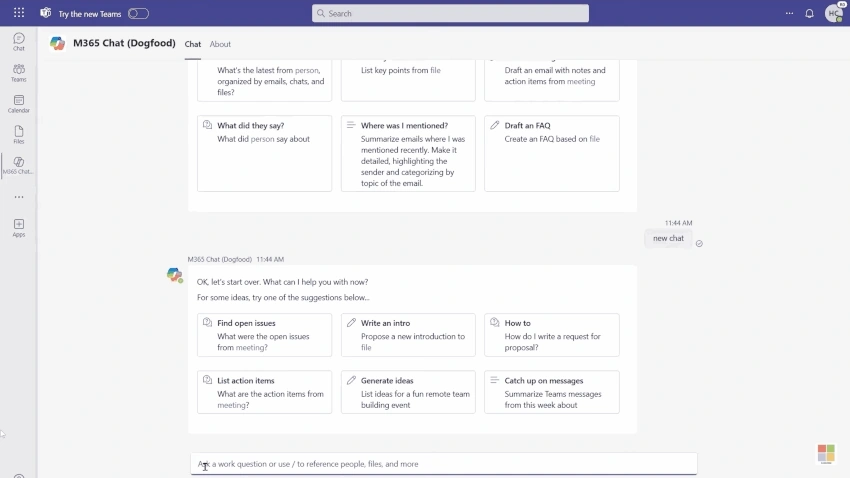Select the M365 Chat sidebar app

(18, 165)
